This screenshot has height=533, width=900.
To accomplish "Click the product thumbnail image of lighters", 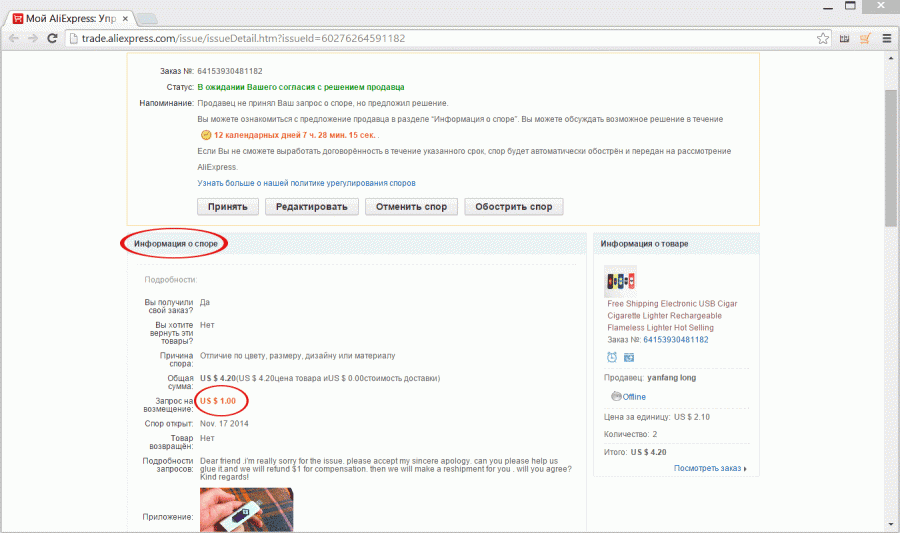I will pos(620,281).
